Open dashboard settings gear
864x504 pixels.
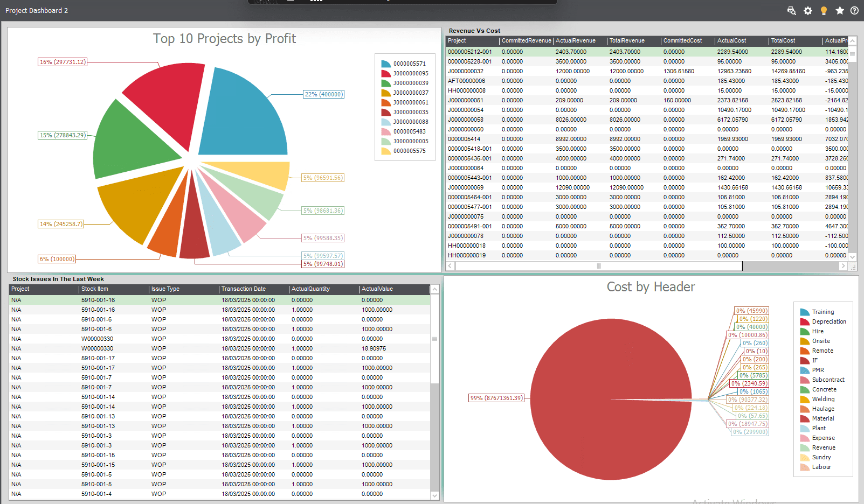(x=807, y=11)
